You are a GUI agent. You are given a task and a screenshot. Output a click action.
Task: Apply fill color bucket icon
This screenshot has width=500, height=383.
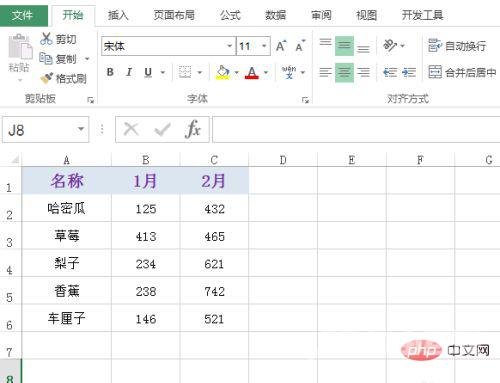(223, 72)
